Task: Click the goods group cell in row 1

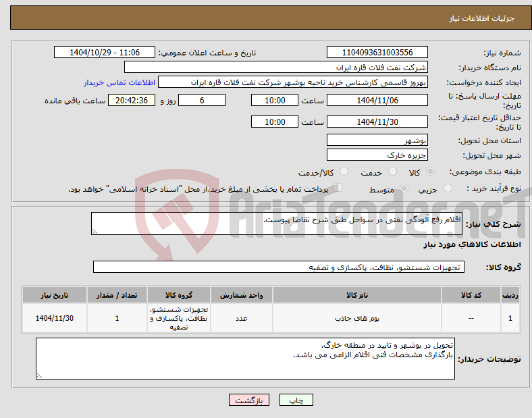Action: click(179, 318)
